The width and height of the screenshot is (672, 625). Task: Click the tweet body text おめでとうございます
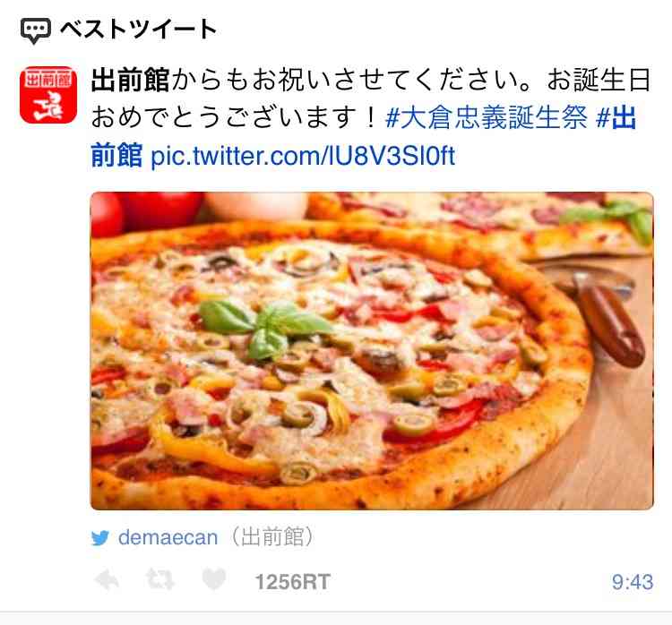point(234,117)
